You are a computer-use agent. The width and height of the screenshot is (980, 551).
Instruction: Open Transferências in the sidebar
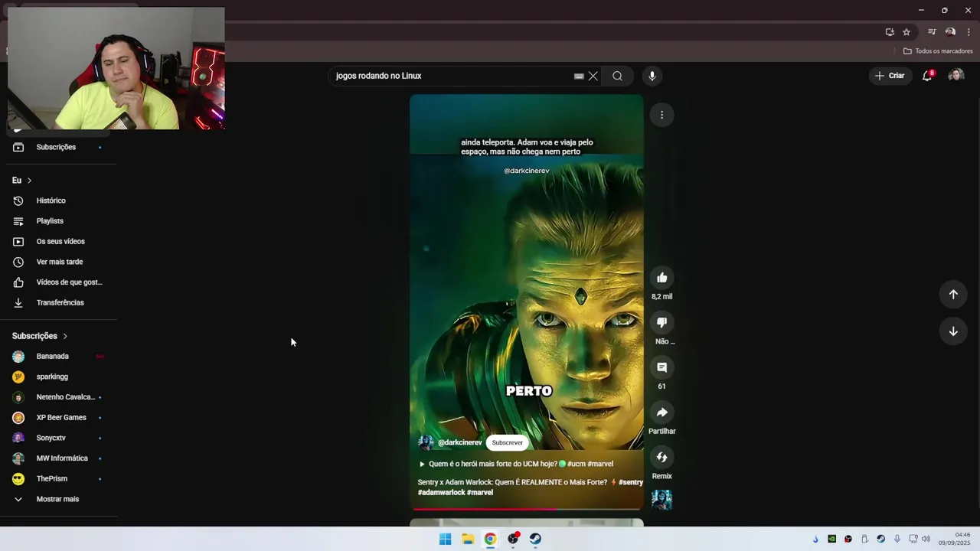tap(58, 303)
